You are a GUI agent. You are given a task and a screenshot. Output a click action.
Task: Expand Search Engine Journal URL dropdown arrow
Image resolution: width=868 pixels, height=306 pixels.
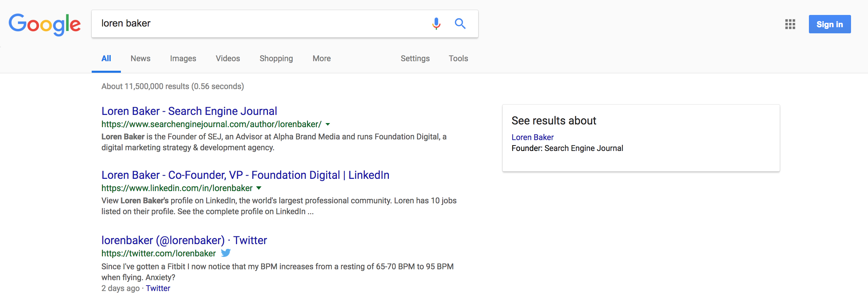pyautogui.click(x=328, y=124)
